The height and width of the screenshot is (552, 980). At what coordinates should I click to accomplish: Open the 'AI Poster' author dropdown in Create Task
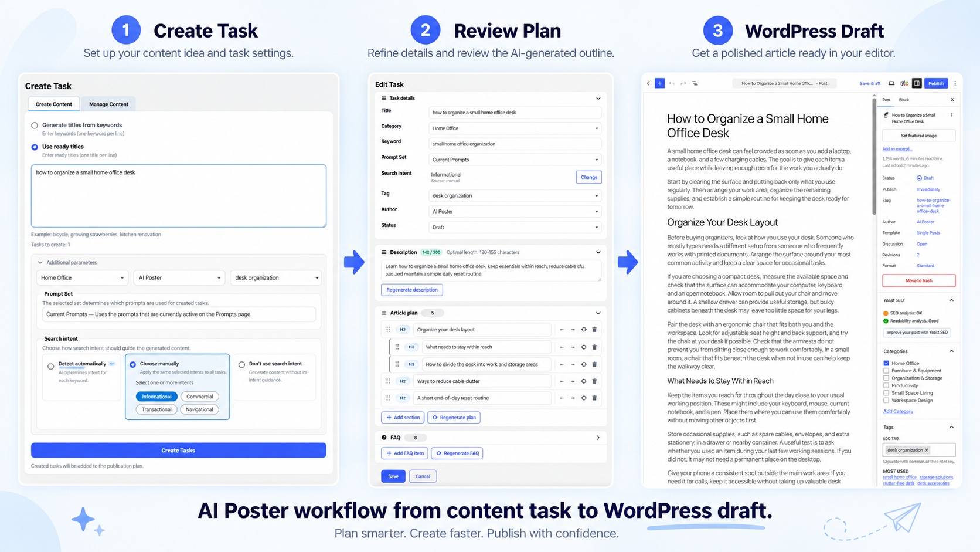[x=179, y=277]
